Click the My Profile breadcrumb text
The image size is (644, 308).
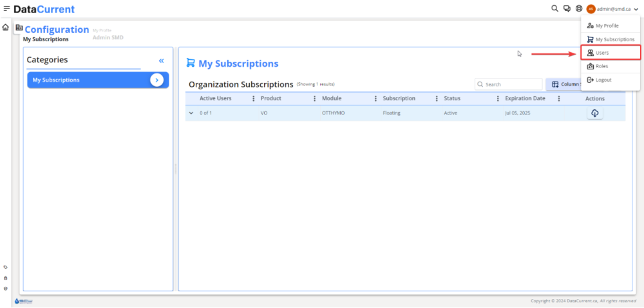(x=102, y=30)
